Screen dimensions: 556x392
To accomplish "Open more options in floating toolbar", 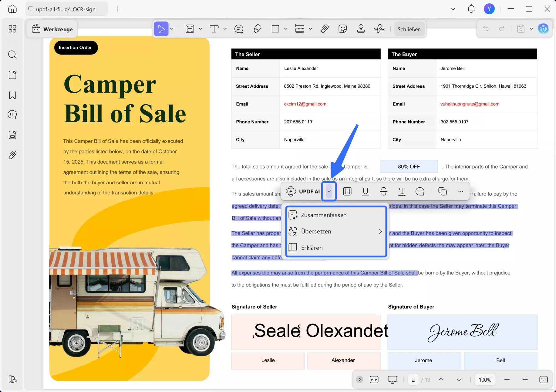I will (x=461, y=191).
